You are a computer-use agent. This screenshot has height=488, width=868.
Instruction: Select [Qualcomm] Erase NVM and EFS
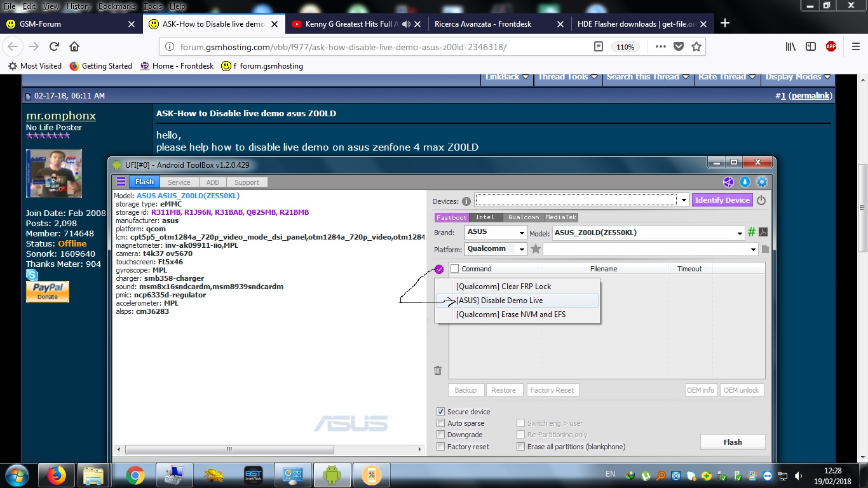pyautogui.click(x=517, y=315)
